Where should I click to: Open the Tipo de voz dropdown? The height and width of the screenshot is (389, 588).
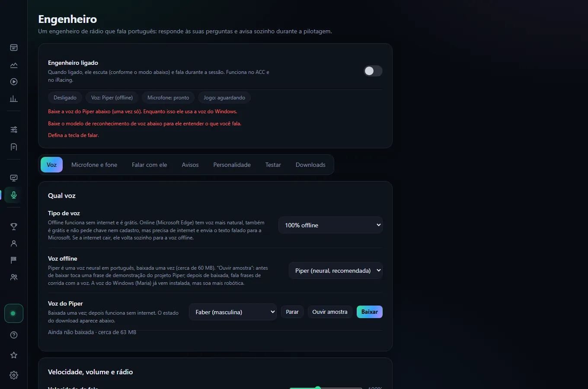pyautogui.click(x=331, y=225)
